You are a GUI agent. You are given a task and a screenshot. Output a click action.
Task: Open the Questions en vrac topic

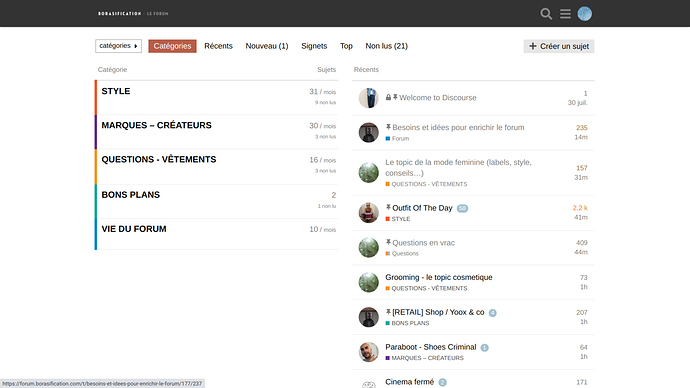(423, 242)
